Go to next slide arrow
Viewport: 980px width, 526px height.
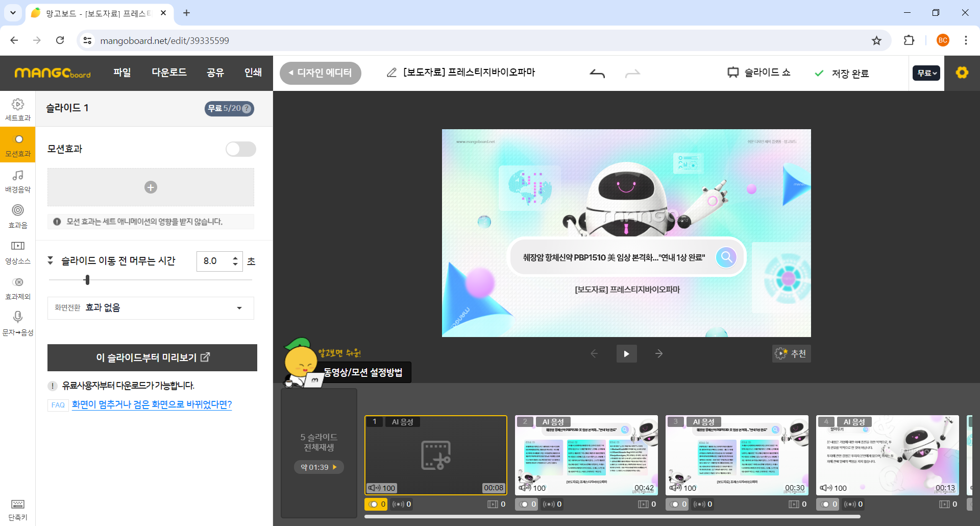point(659,353)
